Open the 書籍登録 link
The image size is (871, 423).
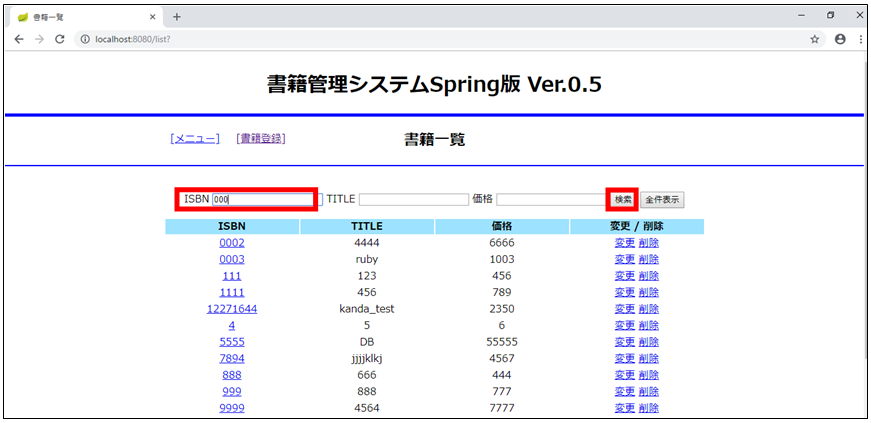261,139
